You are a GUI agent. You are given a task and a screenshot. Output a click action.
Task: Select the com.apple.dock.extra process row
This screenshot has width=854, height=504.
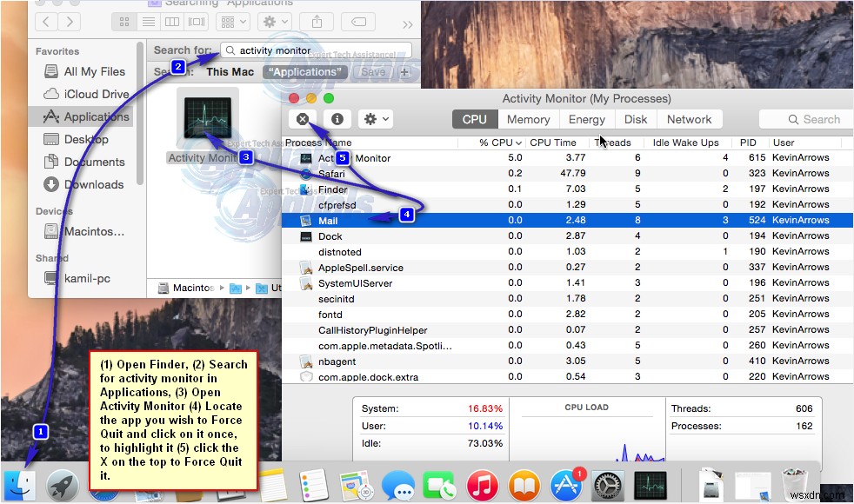(x=567, y=376)
